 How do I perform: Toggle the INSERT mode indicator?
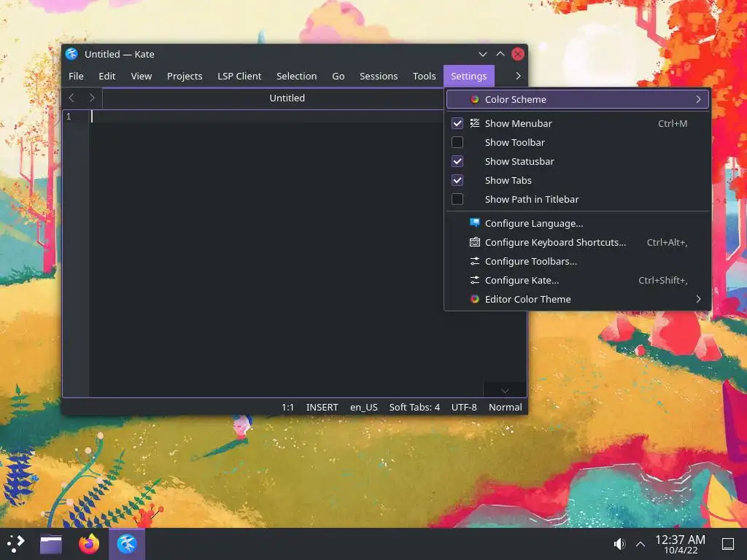click(x=322, y=408)
